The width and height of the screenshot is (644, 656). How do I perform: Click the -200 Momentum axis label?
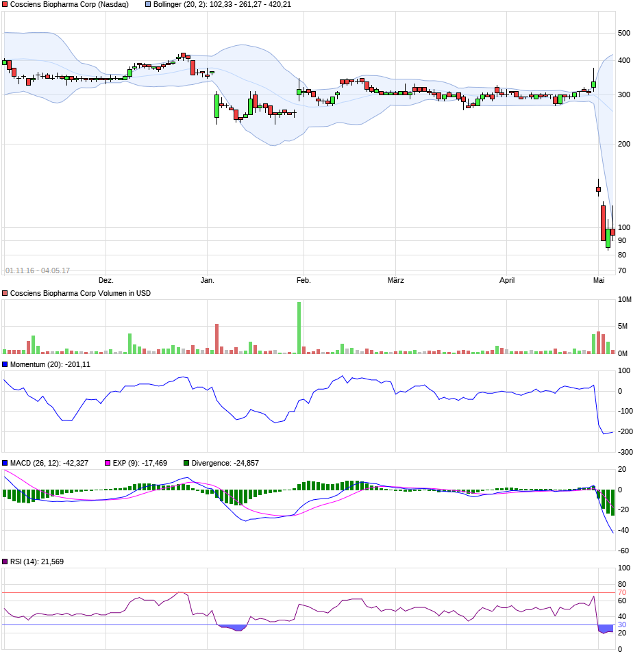click(x=626, y=432)
